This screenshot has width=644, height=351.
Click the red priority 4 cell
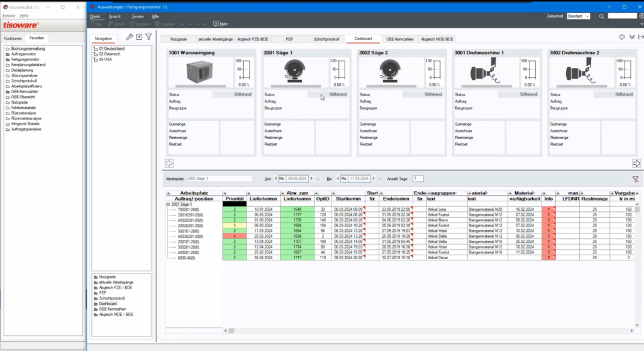click(x=234, y=236)
